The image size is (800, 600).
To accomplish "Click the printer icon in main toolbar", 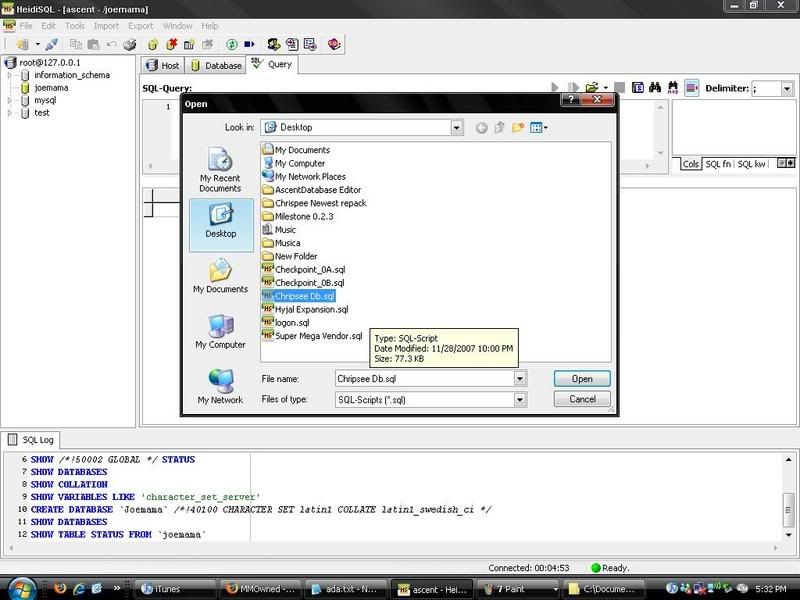I will [x=130, y=44].
